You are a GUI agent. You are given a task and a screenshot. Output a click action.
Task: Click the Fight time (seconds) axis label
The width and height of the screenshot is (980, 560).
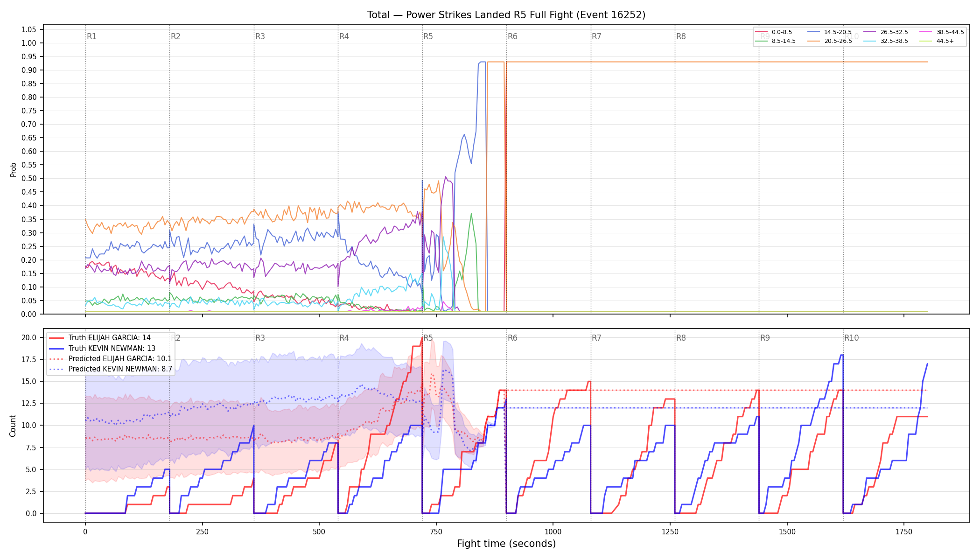(x=506, y=544)
